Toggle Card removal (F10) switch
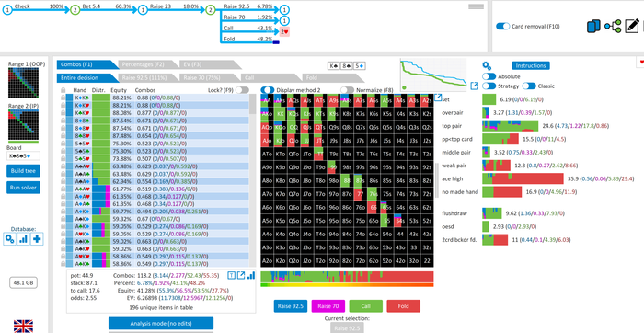Screen dimensions: 644x333 (x=502, y=27)
